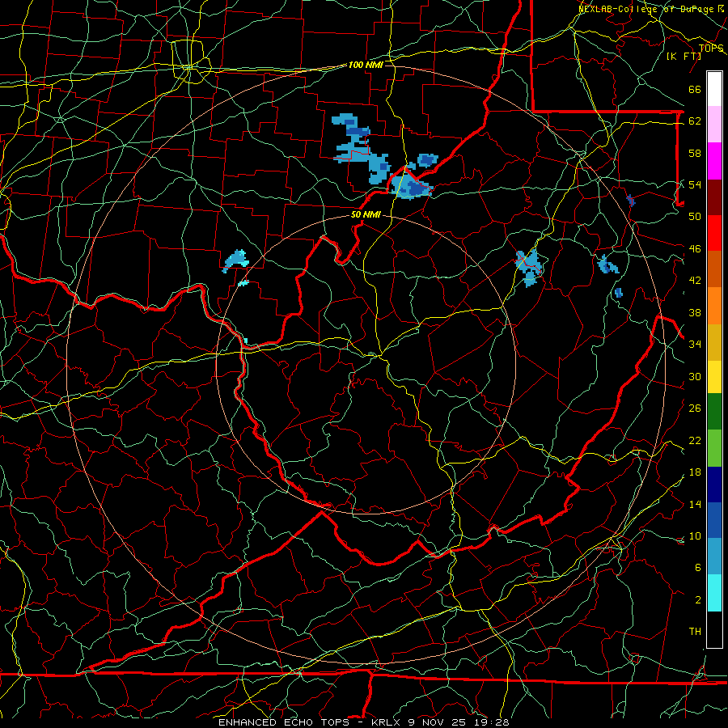Click the black TH threshold swatch

click(x=714, y=629)
